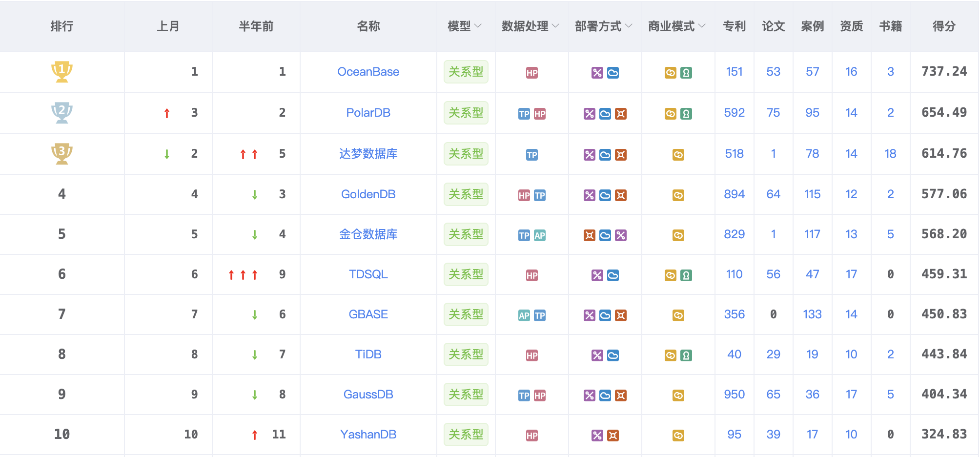Click PolarDB's patent count 592
The image size is (980, 457).
[734, 113]
